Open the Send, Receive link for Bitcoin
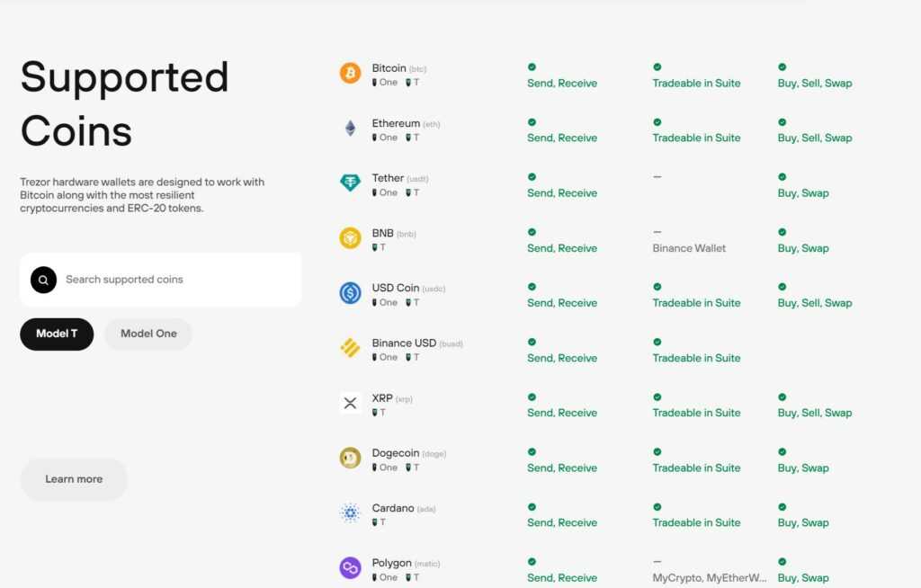The height and width of the screenshot is (588, 921). [561, 83]
